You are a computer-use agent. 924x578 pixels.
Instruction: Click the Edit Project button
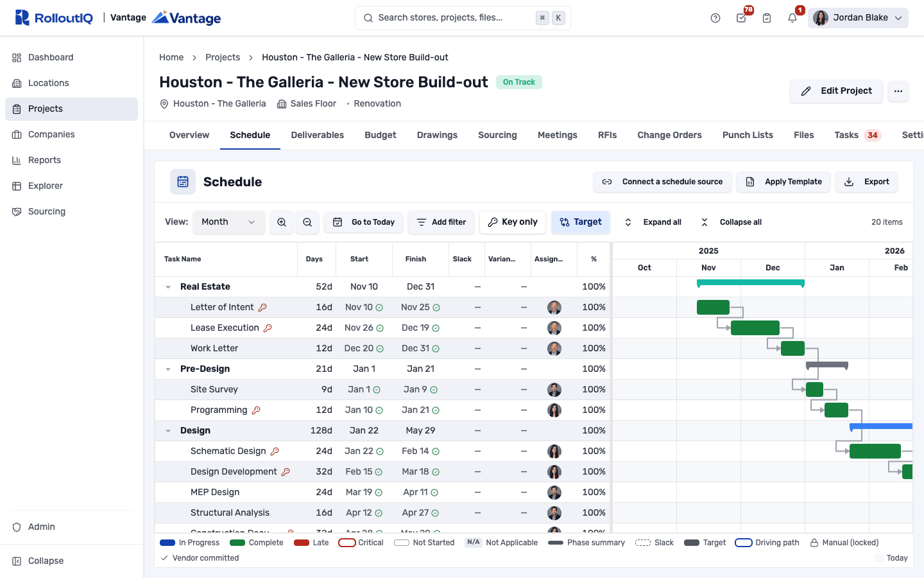point(837,91)
